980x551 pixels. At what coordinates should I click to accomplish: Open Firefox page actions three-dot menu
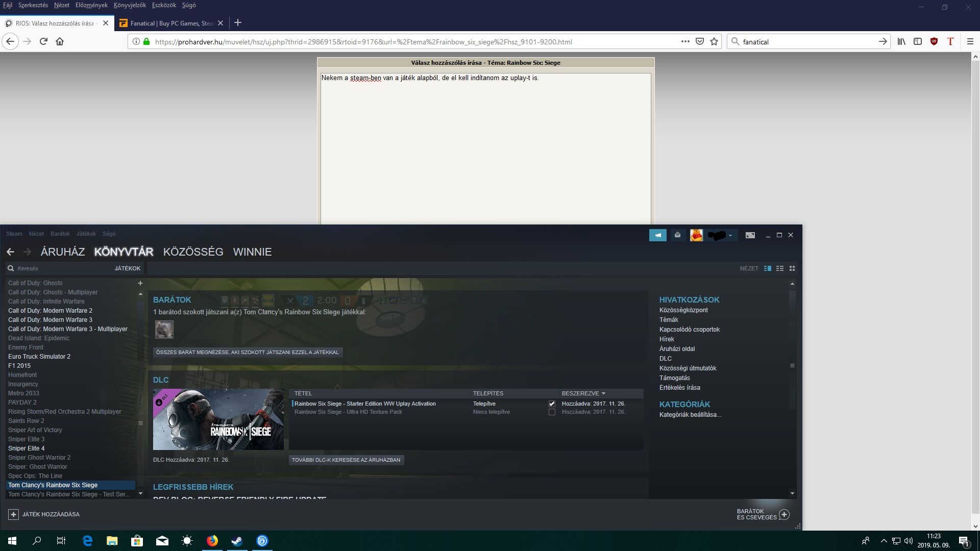click(x=685, y=41)
